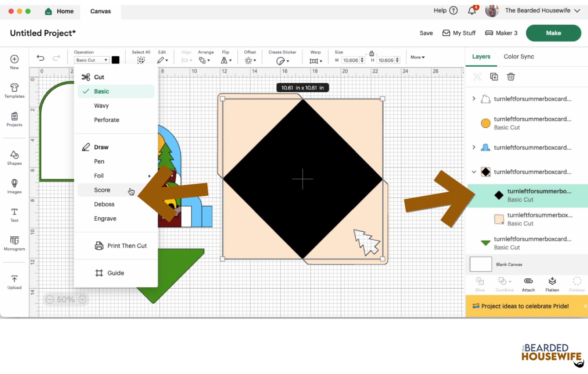Click the Help question mark icon

[454, 10]
